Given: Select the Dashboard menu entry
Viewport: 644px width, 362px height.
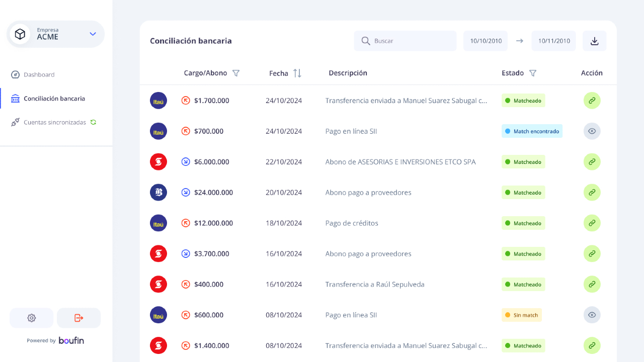Looking at the screenshot, I should [39, 74].
